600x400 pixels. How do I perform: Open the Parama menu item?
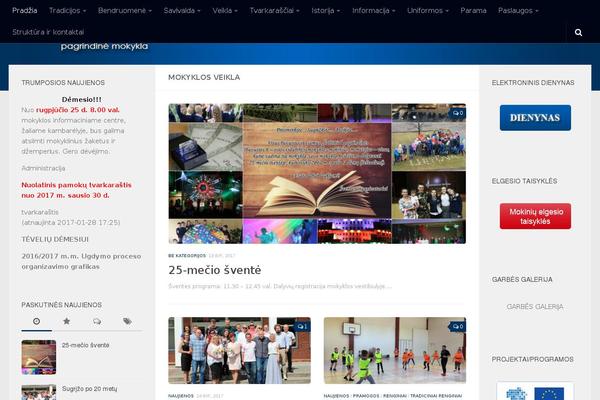[x=473, y=11]
